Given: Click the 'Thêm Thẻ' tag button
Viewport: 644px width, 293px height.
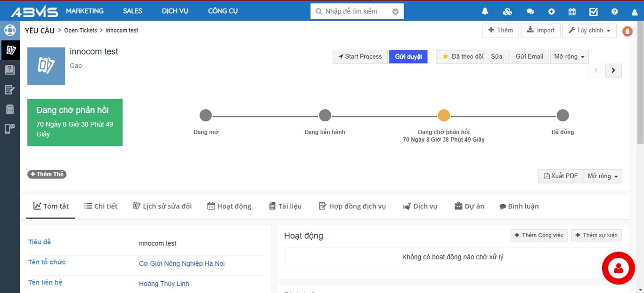Looking at the screenshot, I should [x=47, y=174].
